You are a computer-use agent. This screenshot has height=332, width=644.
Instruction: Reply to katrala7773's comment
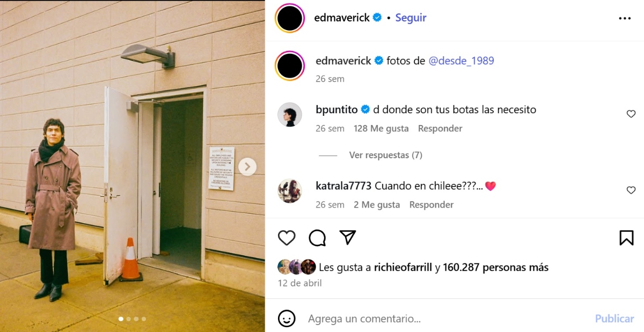[431, 204]
